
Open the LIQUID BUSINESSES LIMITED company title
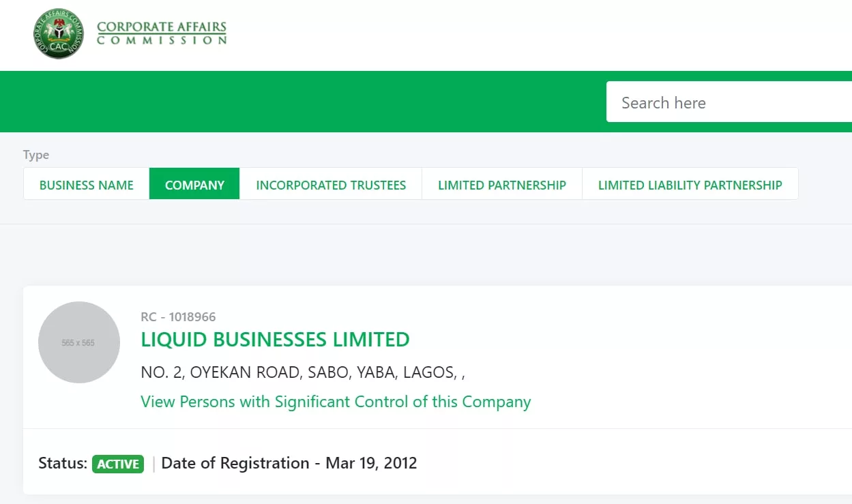pyautogui.click(x=275, y=340)
